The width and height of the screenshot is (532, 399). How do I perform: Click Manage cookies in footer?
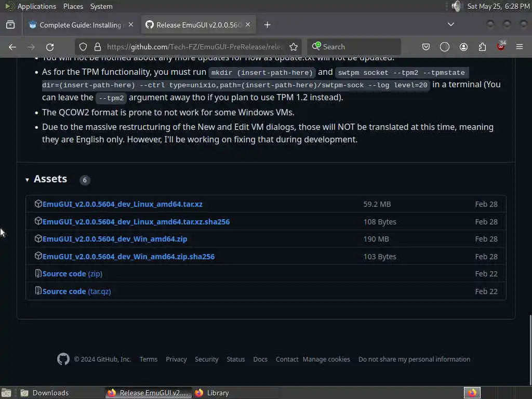[326, 360]
